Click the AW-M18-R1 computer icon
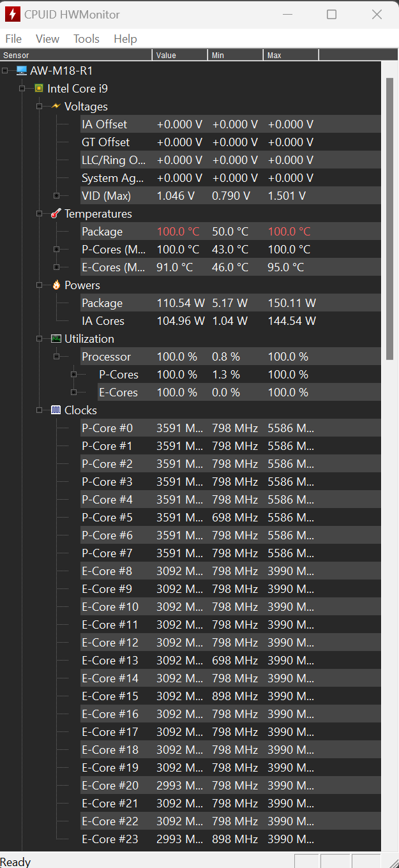 click(x=22, y=71)
